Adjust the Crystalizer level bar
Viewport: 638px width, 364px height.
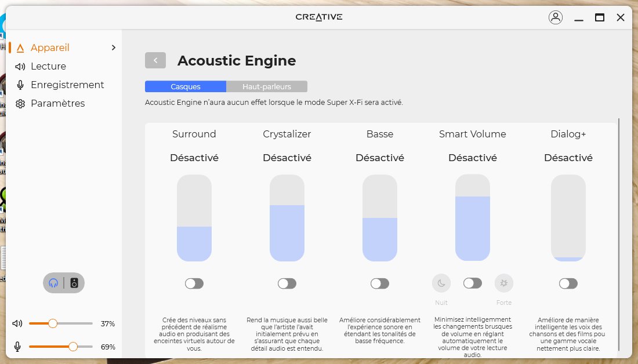287,219
